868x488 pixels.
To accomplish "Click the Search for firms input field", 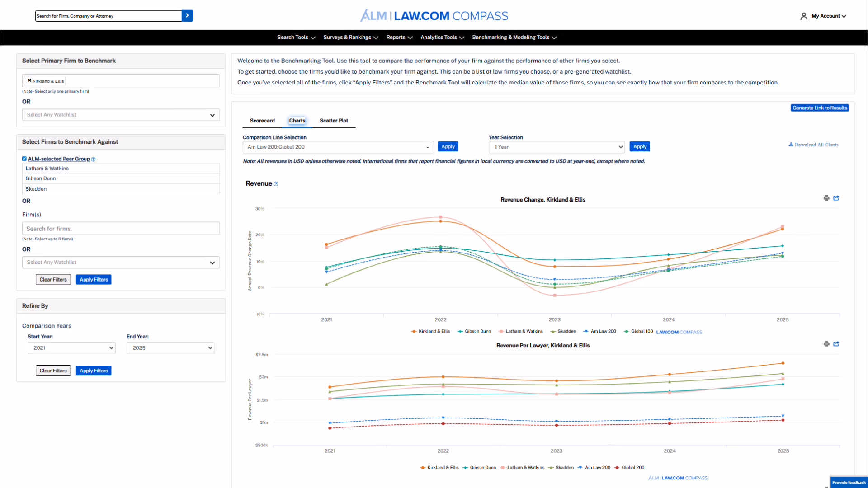I will point(121,229).
